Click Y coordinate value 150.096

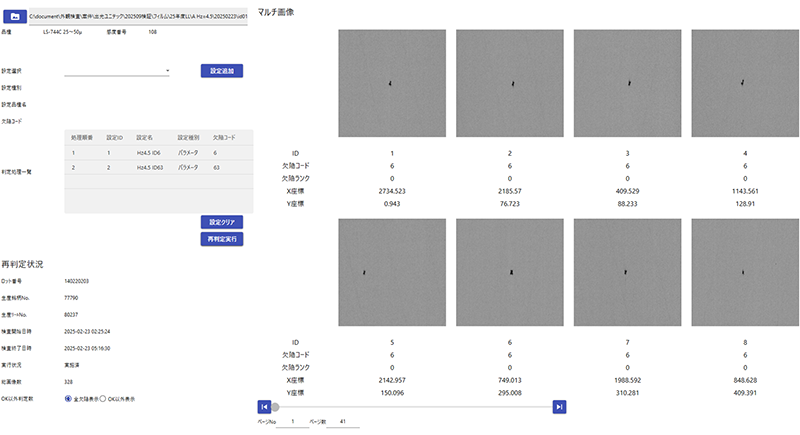coord(392,393)
